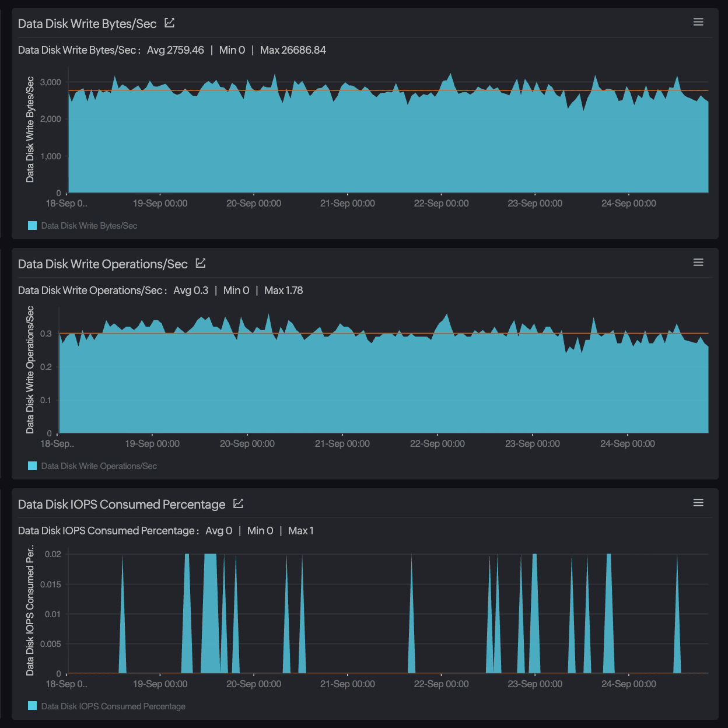Open the hamburger menu on the Write Operations/Sec panel
Viewport: 728px width, 728px height.
[x=698, y=262]
